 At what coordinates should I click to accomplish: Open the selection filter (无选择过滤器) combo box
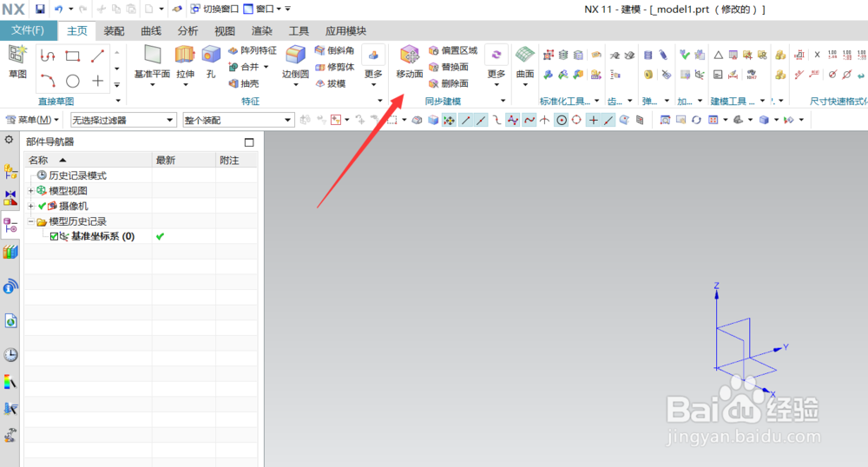(x=123, y=120)
